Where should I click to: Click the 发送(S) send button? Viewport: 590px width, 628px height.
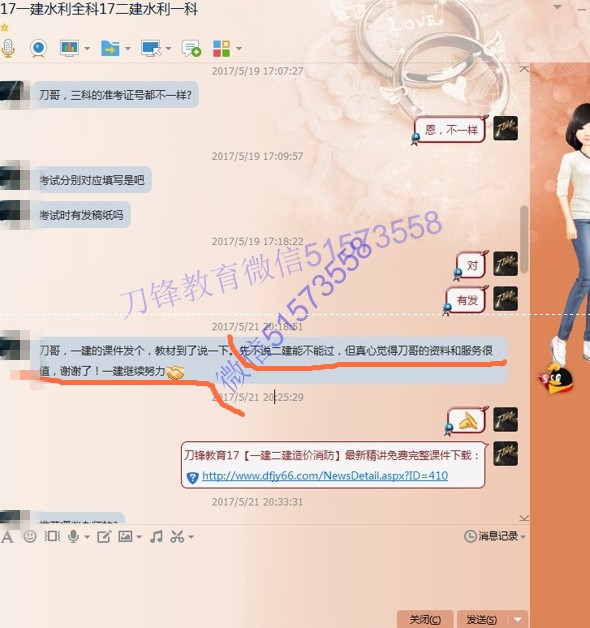482,619
